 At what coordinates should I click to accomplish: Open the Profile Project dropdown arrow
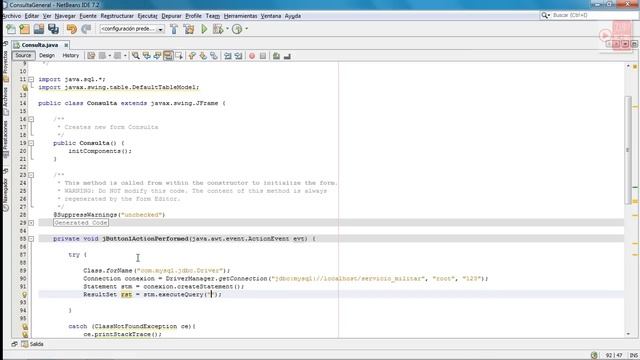tap(246, 29)
